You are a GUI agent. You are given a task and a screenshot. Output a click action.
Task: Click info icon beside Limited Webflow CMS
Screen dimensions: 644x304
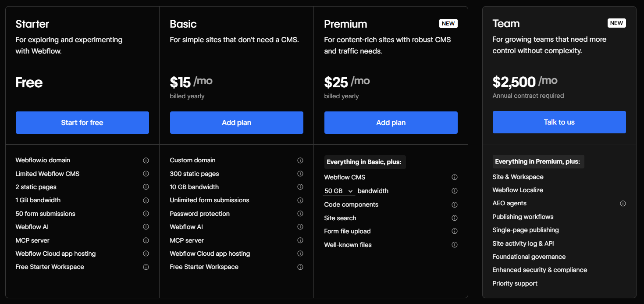pos(146,174)
